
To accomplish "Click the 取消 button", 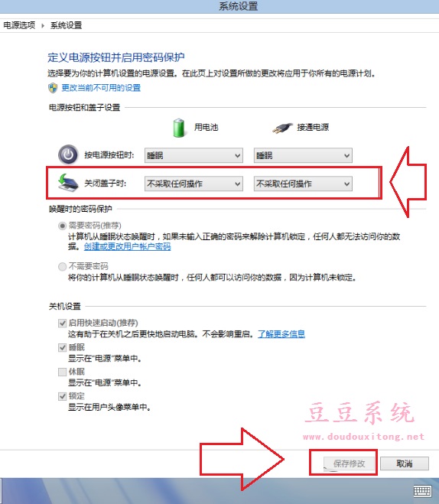I will pyautogui.click(x=405, y=463).
